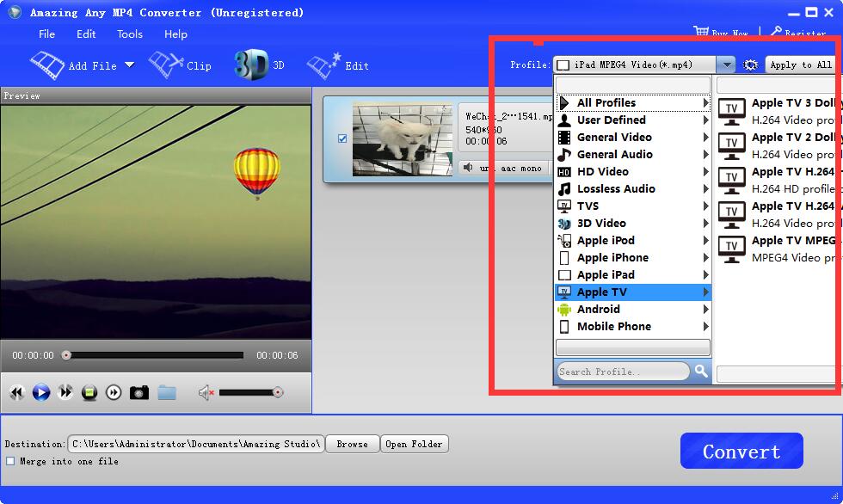Stop the preview playback
This screenshot has width=843, height=504.
89,393
